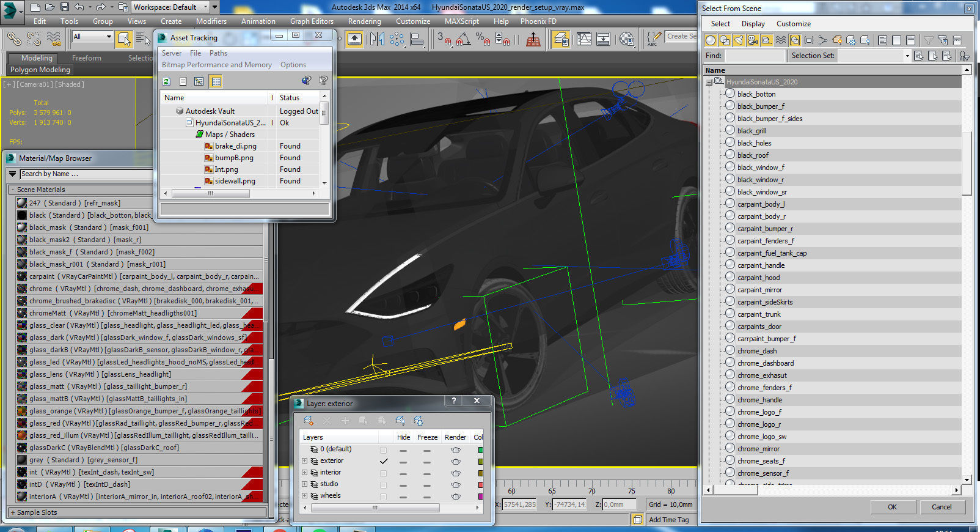Click the Find input field in Select From Scene

point(755,56)
